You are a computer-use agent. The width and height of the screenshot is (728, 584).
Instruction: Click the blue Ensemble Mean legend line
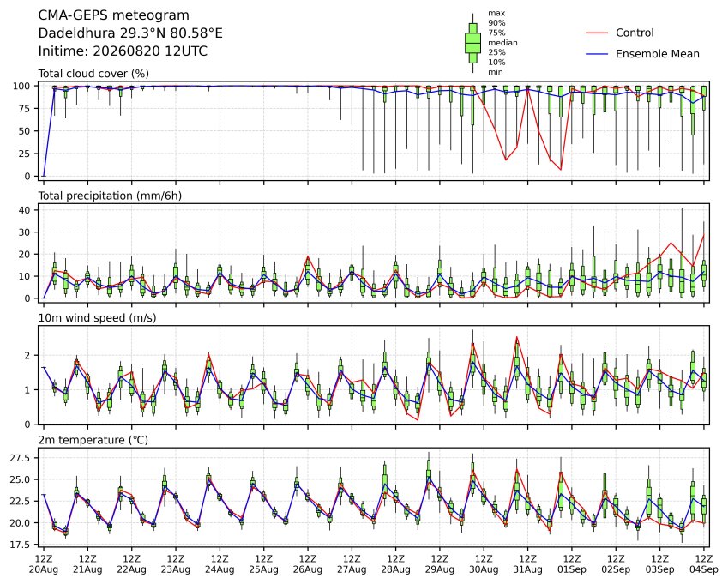click(597, 54)
